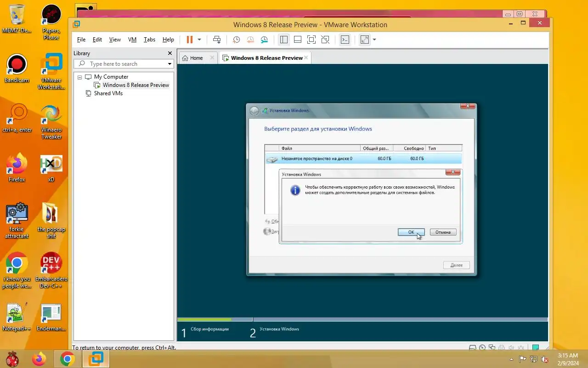Confirm the dialog with OK
The width and height of the screenshot is (588, 368).
(x=411, y=232)
